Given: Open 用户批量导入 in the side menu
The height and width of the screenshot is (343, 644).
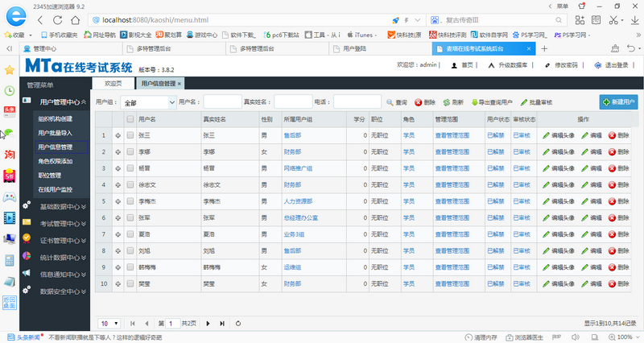Looking at the screenshot, I should pyautogui.click(x=56, y=133).
